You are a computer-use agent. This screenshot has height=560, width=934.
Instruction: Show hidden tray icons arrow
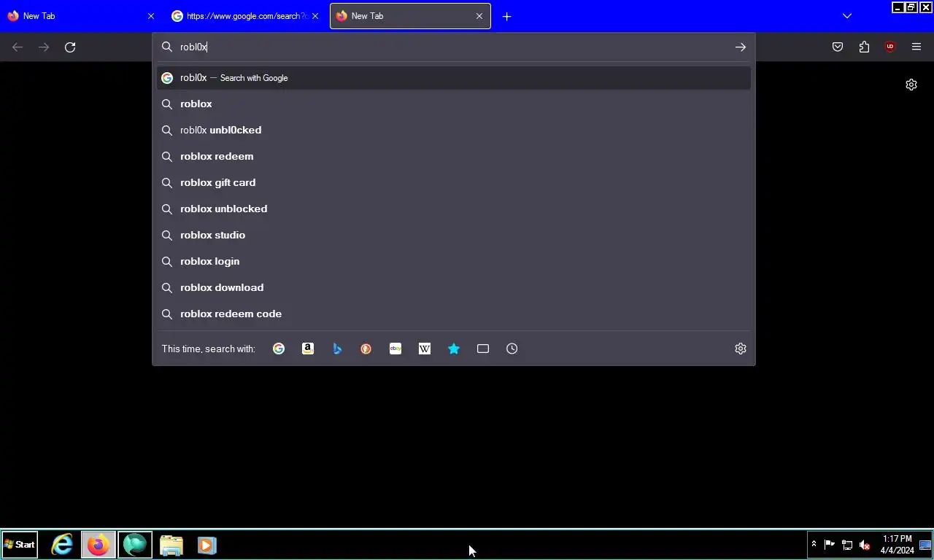coord(814,545)
